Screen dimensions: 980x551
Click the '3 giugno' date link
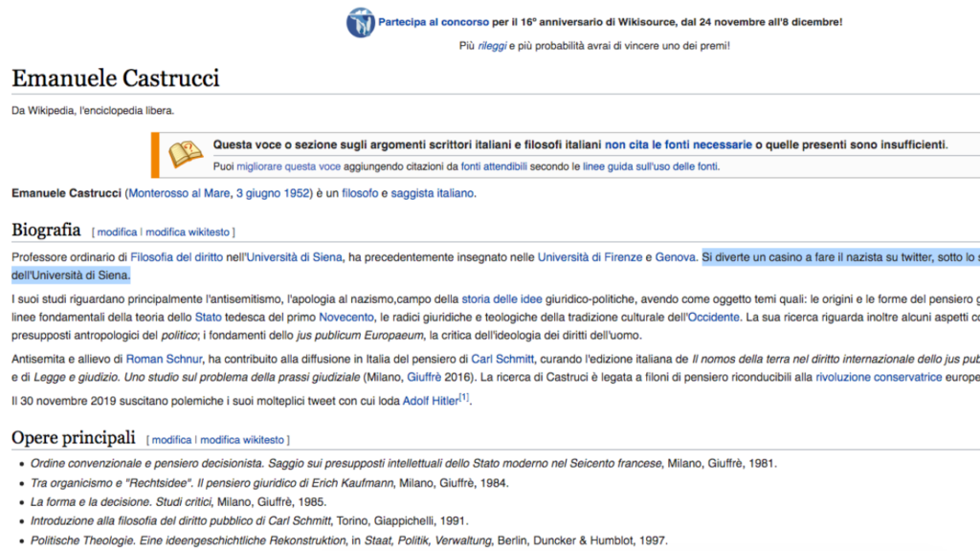257,193
